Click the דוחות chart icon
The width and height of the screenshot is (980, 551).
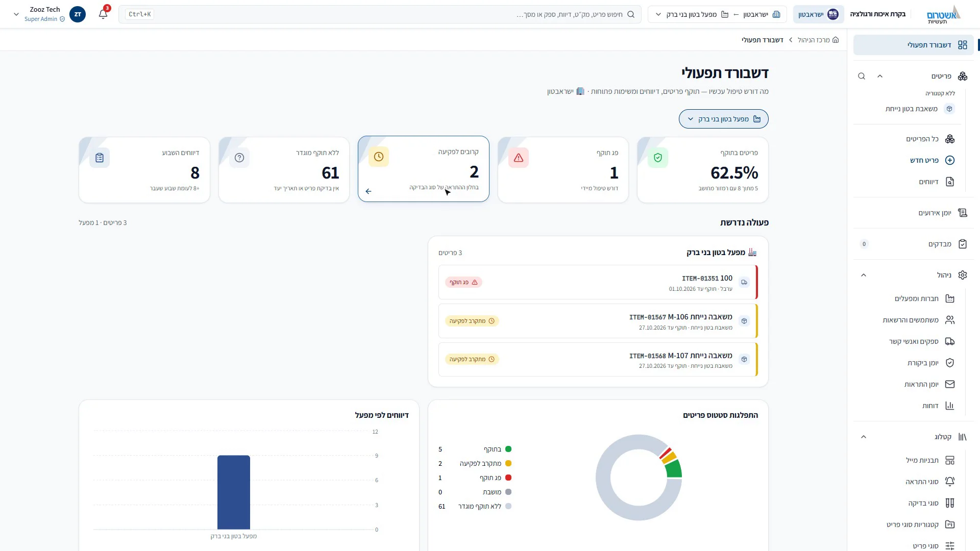pyautogui.click(x=950, y=406)
